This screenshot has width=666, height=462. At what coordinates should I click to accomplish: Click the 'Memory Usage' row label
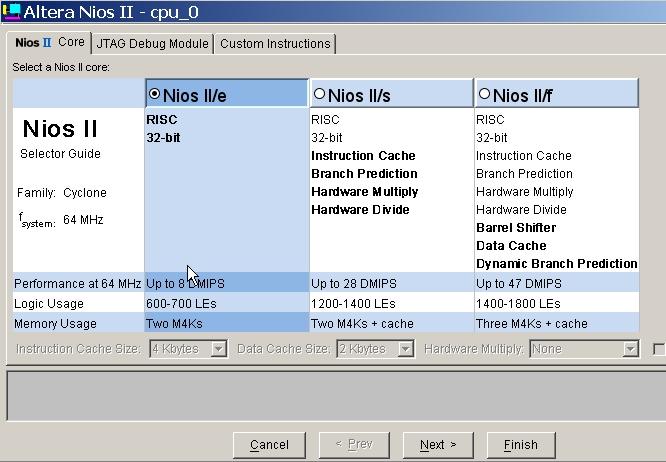(x=55, y=324)
